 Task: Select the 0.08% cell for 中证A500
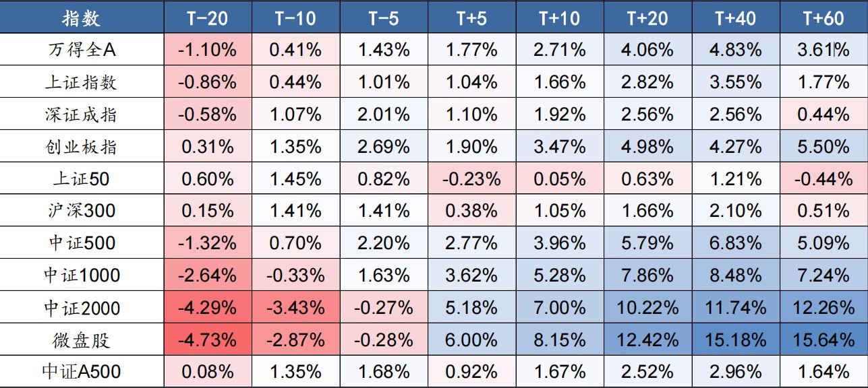tap(207, 372)
